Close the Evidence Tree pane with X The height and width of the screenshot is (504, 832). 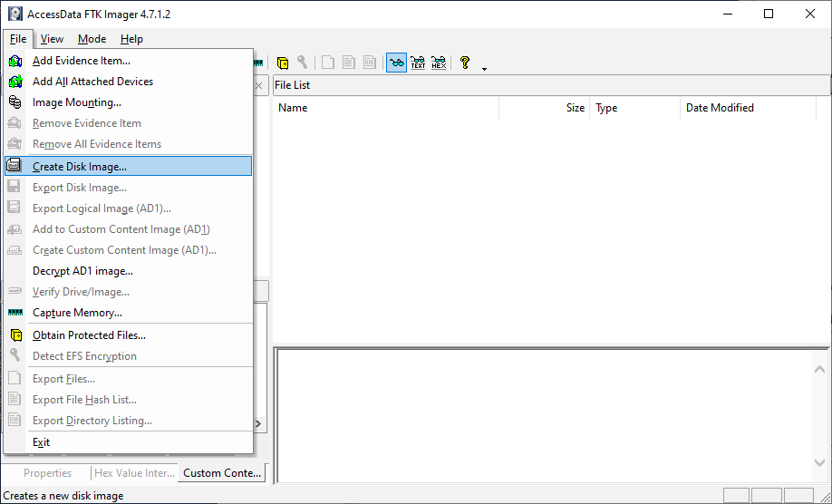point(259,85)
